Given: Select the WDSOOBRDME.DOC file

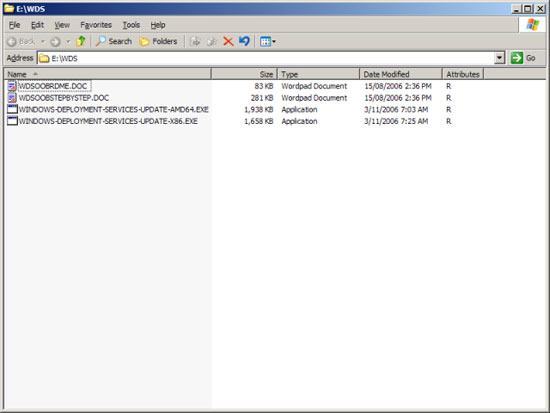Looking at the screenshot, I should pos(53,86).
